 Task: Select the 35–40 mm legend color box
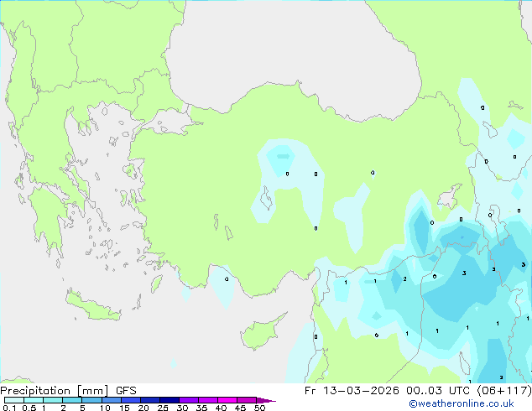207,400
